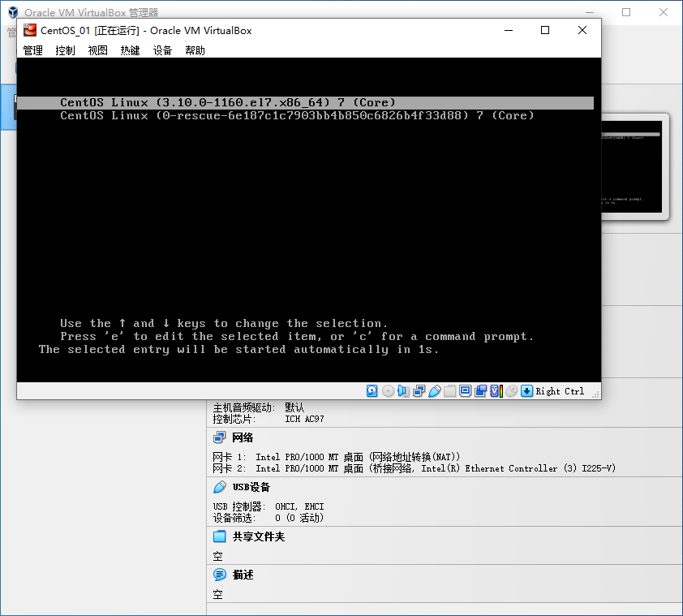This screenshot has height=616, width=683.
Task: Click the video recording status icon
Action: pyautogui.click(x=480, y=391)
